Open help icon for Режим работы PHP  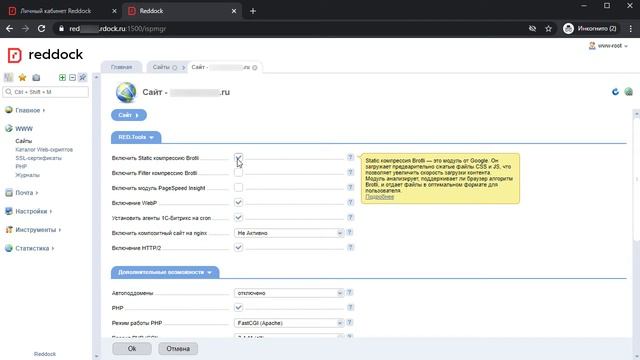coord(349,322)
